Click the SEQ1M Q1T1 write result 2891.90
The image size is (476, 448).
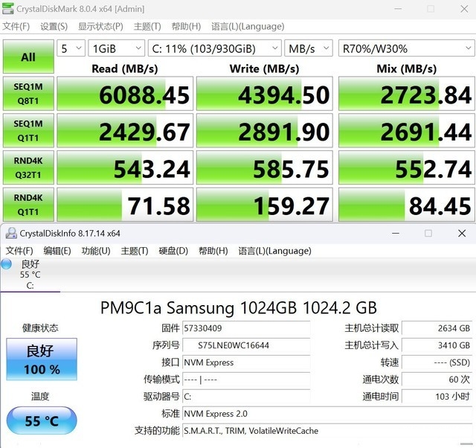[x=265, y=130]
